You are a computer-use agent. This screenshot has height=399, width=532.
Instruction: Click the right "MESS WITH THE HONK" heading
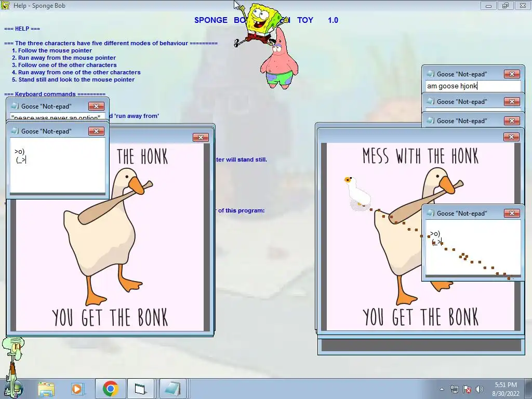(421, 156)
